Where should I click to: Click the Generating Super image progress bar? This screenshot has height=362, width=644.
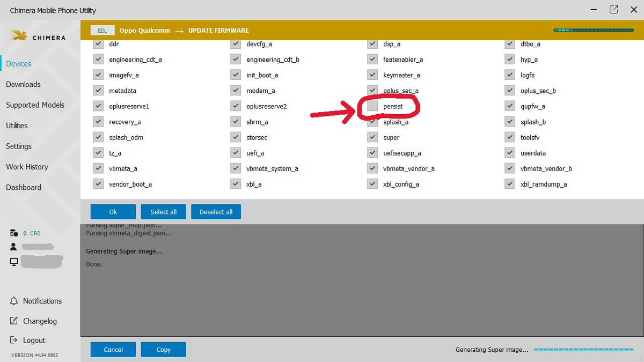584,350
